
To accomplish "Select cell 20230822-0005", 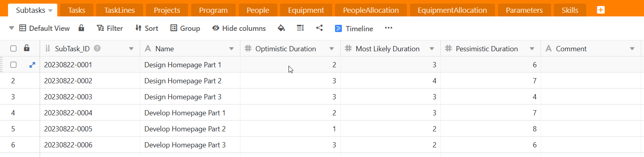I will tap(90, 129).
